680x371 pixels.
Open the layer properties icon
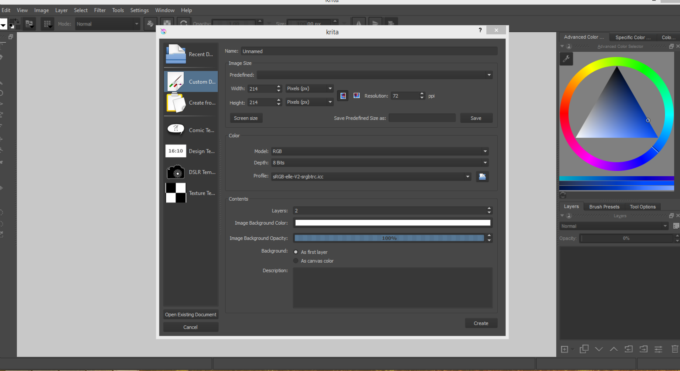coord(658,349)
